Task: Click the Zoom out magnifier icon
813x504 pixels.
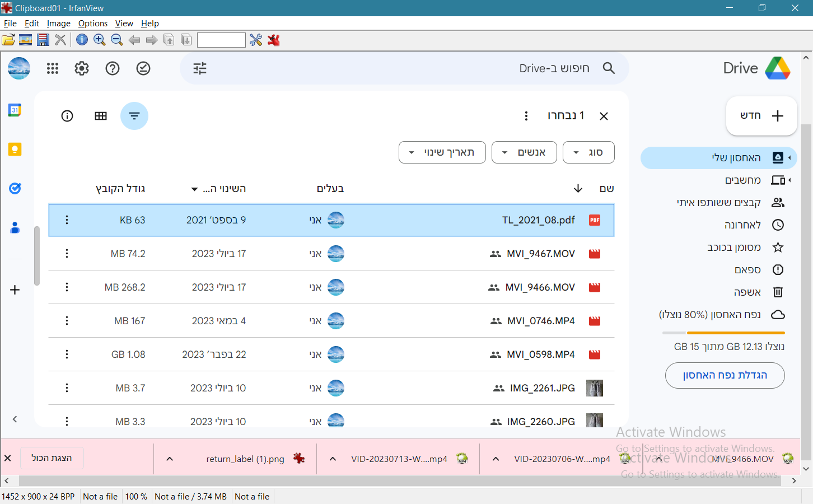Action: (116, 40)
